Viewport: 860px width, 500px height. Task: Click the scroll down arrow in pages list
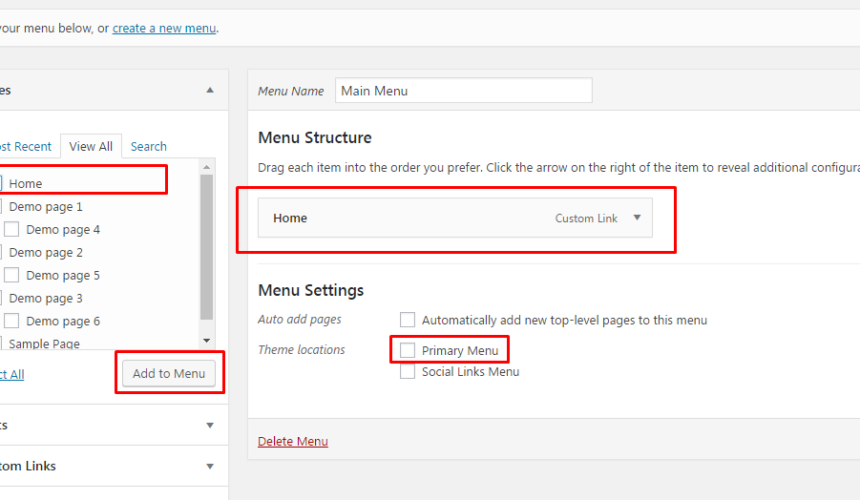coord(206,340)
